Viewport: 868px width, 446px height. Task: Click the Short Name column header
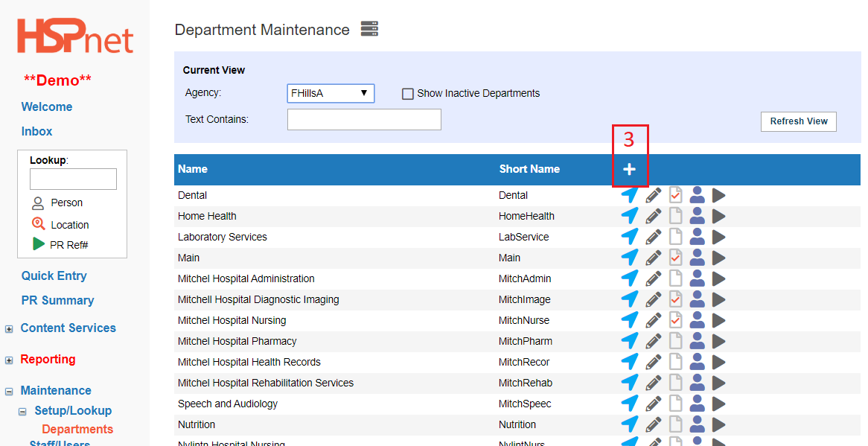(529, 169)
